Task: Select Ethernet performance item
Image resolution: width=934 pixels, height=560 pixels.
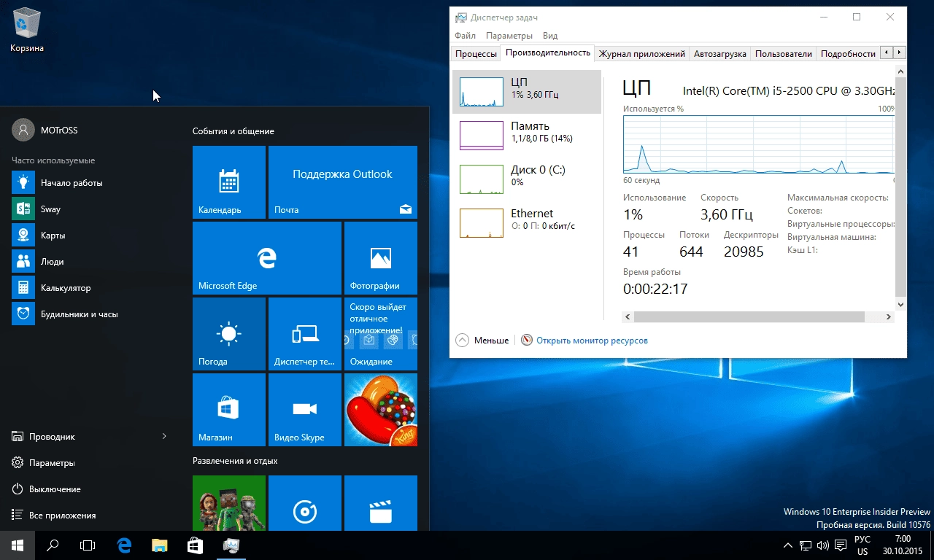Action: [527, 223]
